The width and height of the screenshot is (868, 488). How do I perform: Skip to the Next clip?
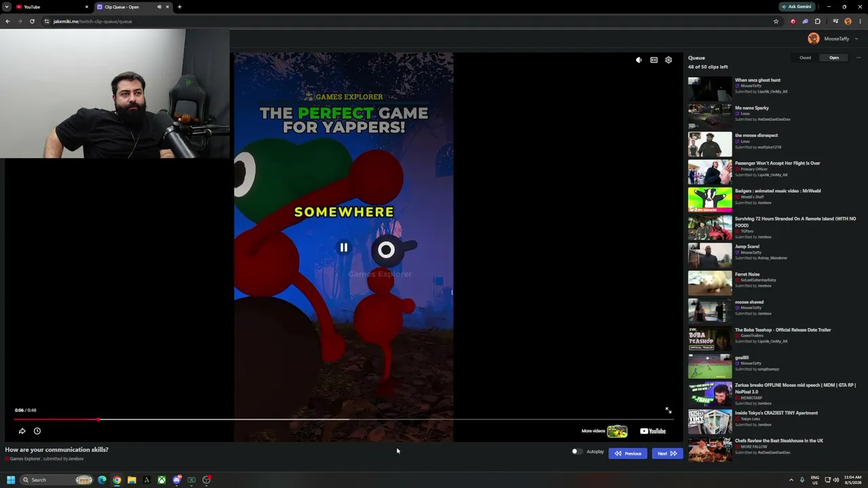[x=667, y=453]
